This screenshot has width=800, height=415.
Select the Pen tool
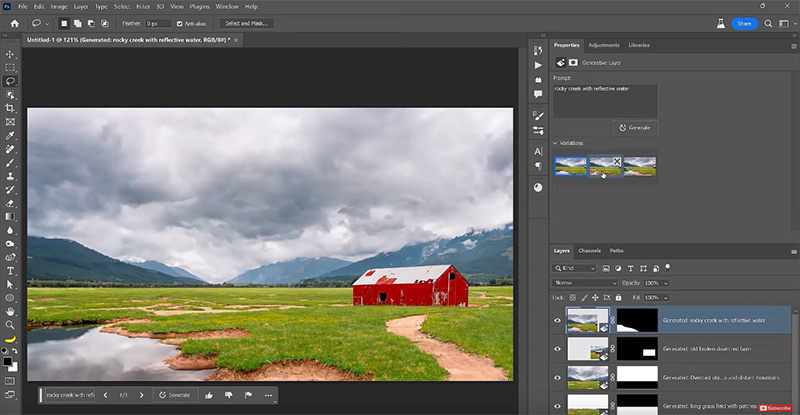click(x=10, y=257)
